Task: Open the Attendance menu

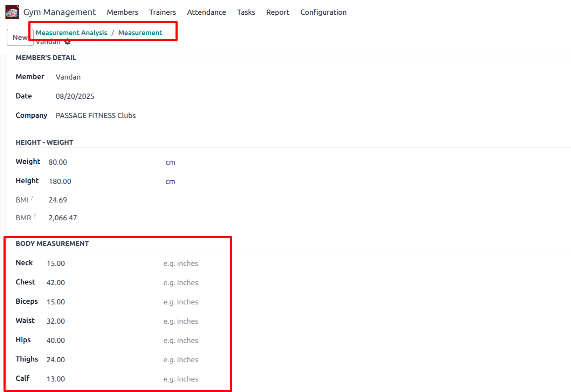Action: [206, 12]
